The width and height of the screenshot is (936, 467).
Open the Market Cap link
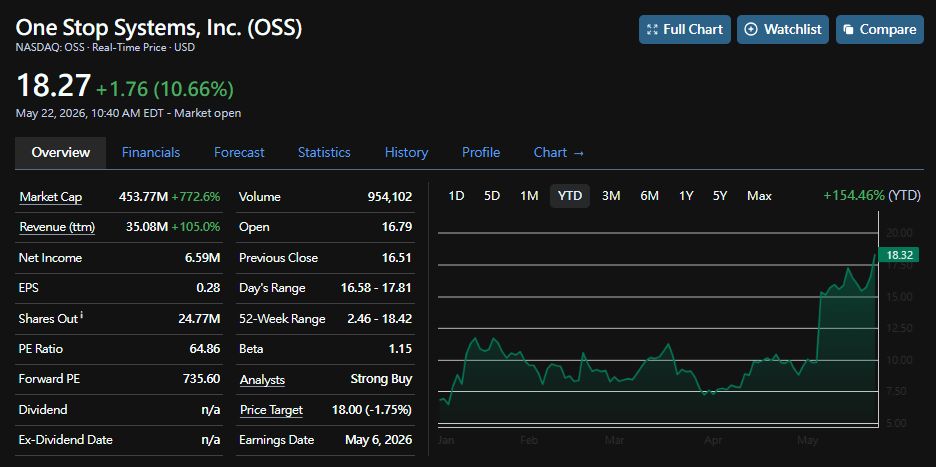coord(51,197)
